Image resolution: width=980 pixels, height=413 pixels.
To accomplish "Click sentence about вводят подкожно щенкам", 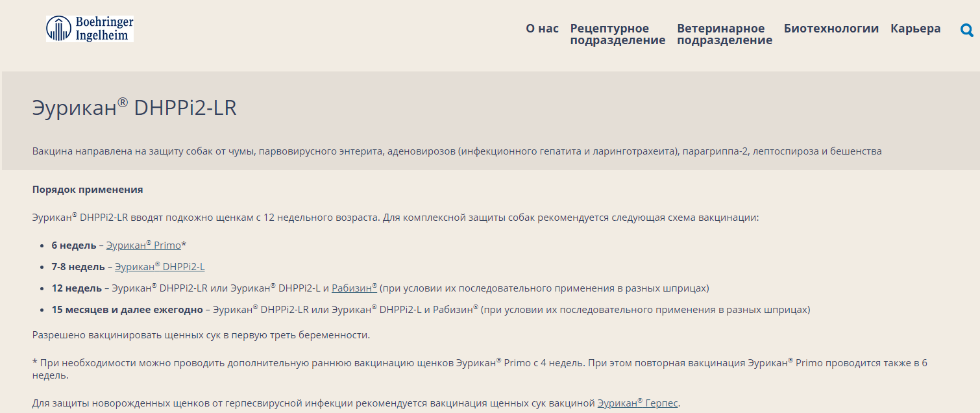I will coord(395,218).
